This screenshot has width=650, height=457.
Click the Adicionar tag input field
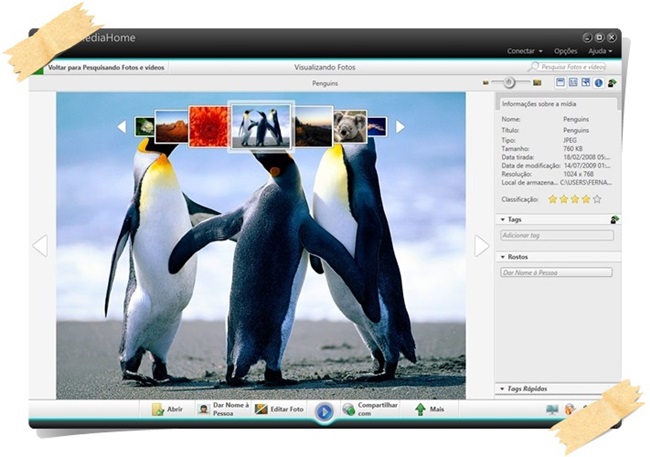tap(557, 235)
